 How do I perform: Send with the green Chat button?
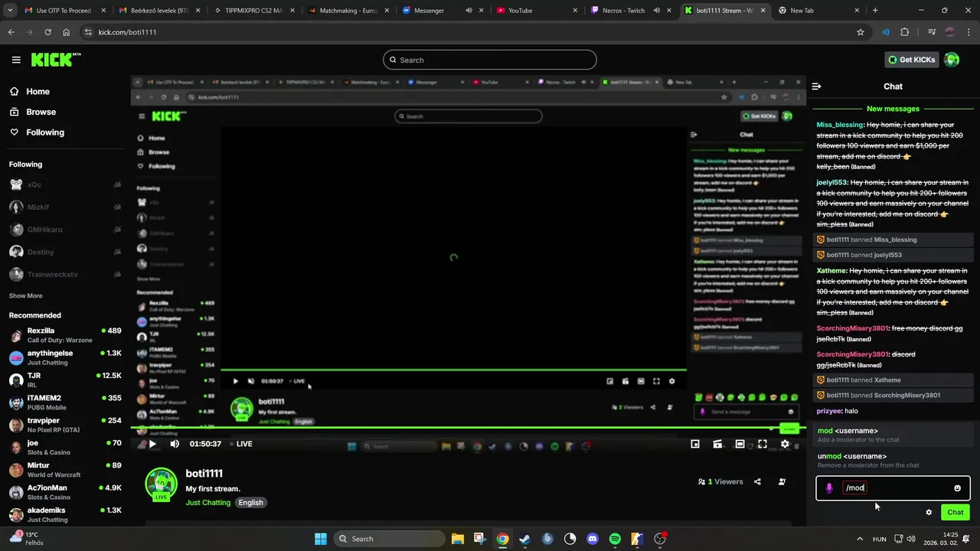(x=955, y=513)
